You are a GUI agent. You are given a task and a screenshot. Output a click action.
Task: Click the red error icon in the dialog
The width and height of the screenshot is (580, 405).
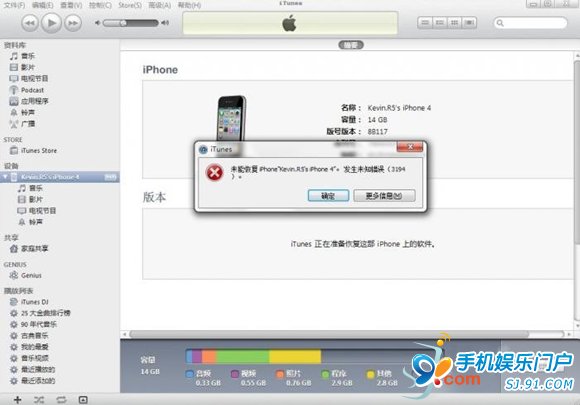(x=214, y=172)
